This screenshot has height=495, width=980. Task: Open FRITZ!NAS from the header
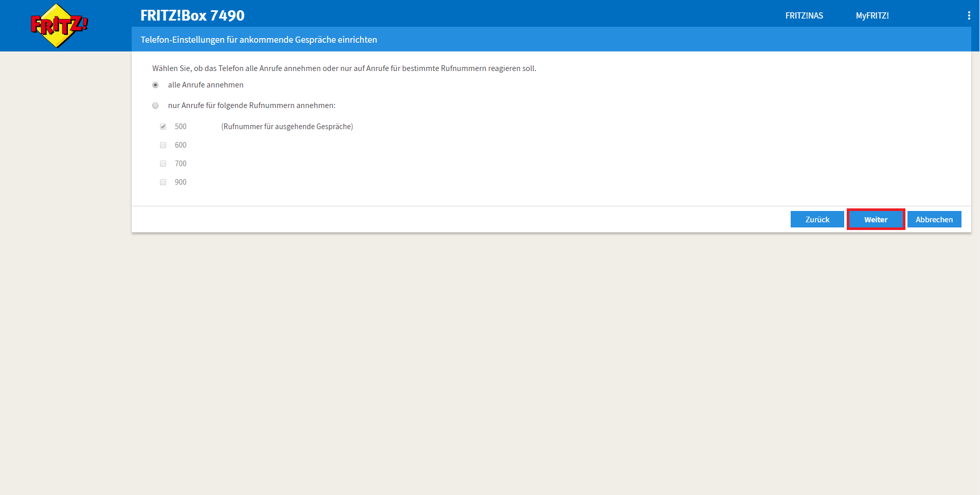(x=804, y=15)
